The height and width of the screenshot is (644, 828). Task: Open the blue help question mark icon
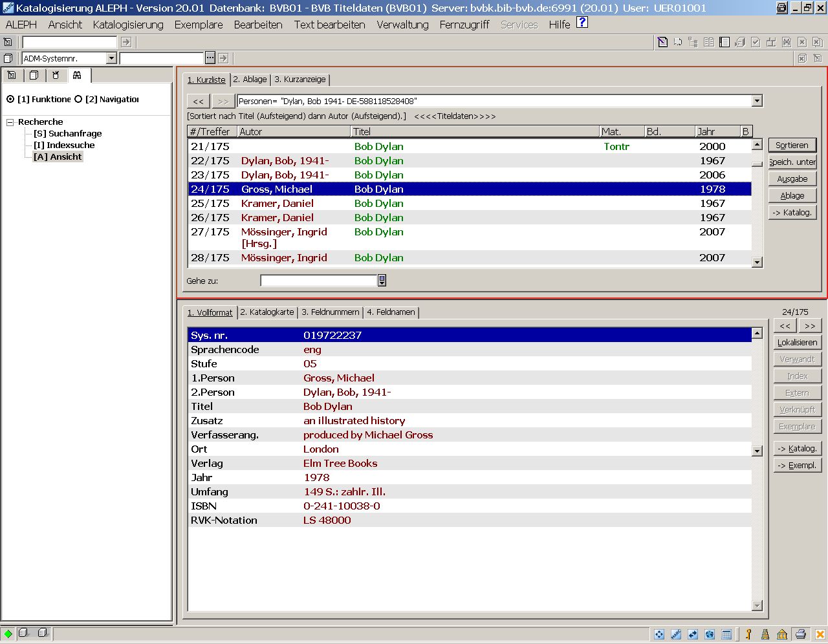(x=582, y=23)
